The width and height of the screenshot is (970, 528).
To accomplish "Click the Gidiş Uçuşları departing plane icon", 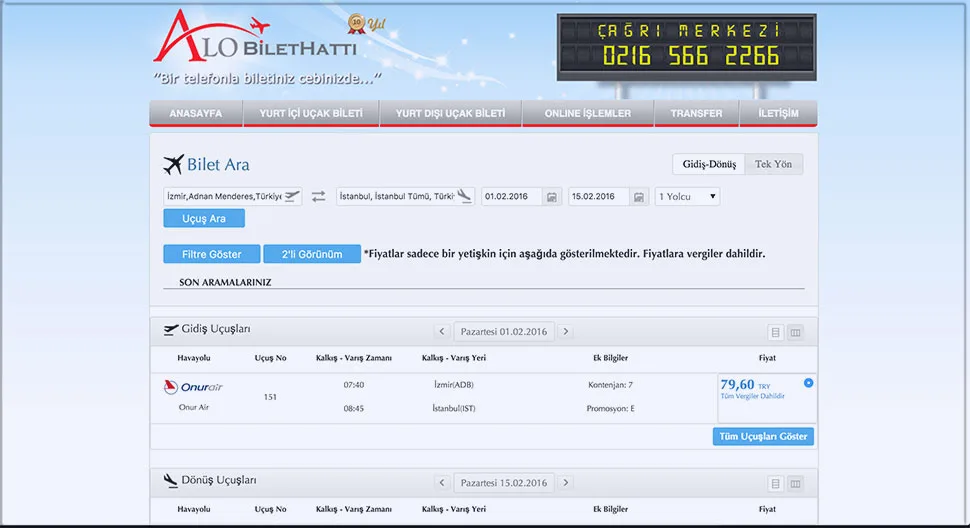I will pos(171,330).
